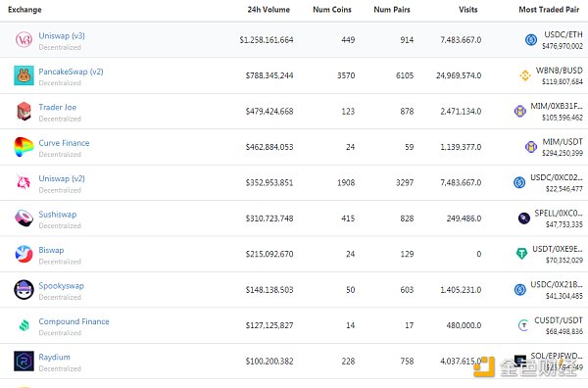Viewport: 588px width, 388px height.
Task: Select the volume value $215,092,670
Action: click(x=269, y=254)
